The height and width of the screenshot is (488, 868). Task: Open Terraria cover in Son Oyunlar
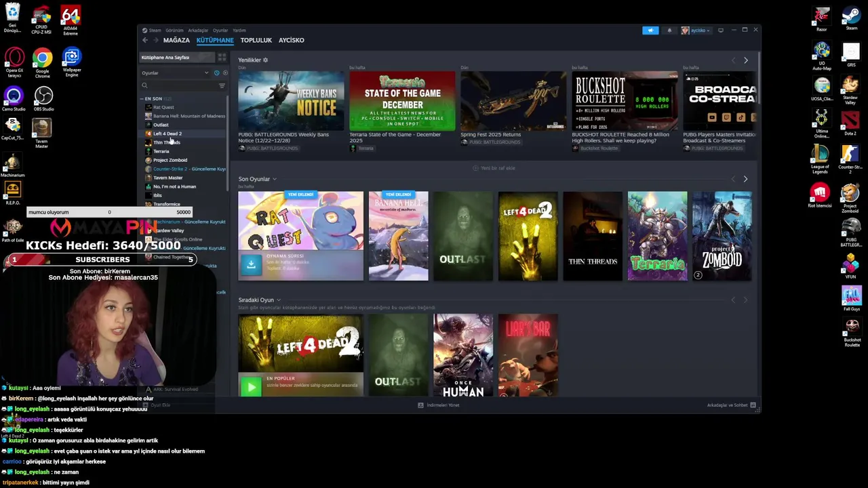(657, 236)
